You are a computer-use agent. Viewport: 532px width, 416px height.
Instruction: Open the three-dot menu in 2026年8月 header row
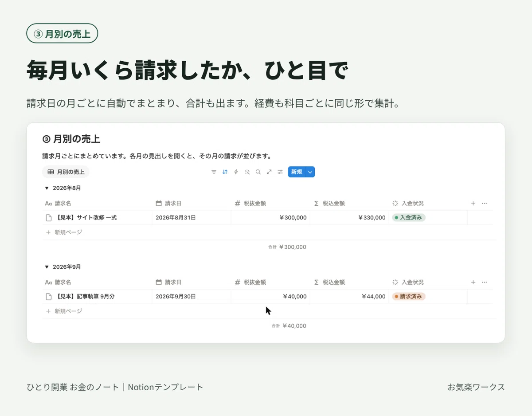[484, 203]
